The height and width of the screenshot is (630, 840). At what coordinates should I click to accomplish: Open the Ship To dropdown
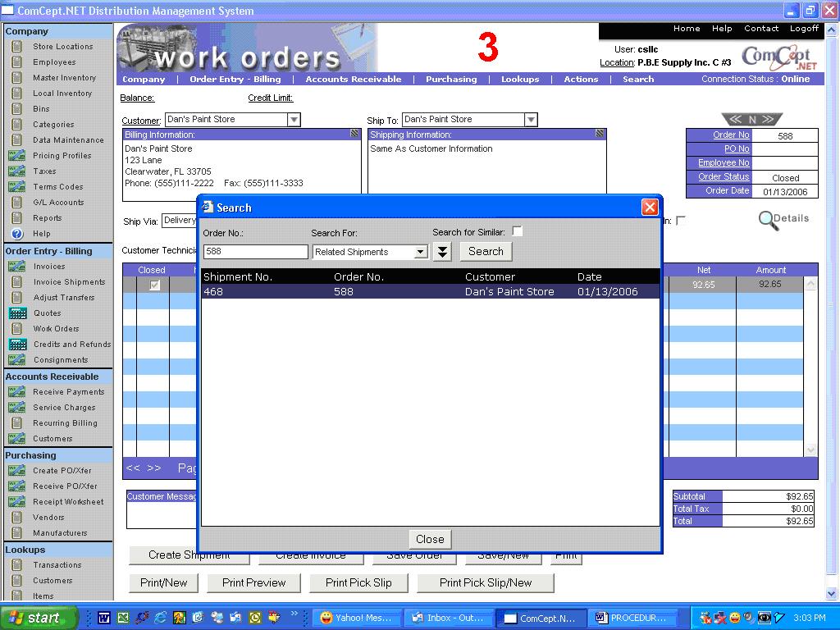tap(531, 120)
